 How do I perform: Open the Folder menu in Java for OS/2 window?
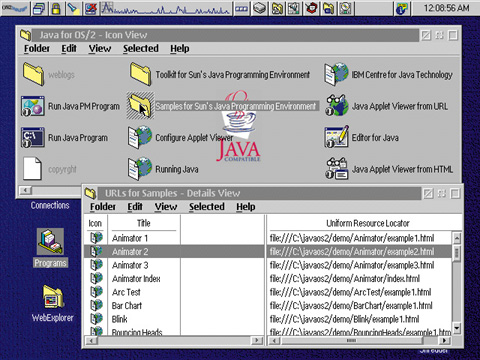(x=37, y=49)
